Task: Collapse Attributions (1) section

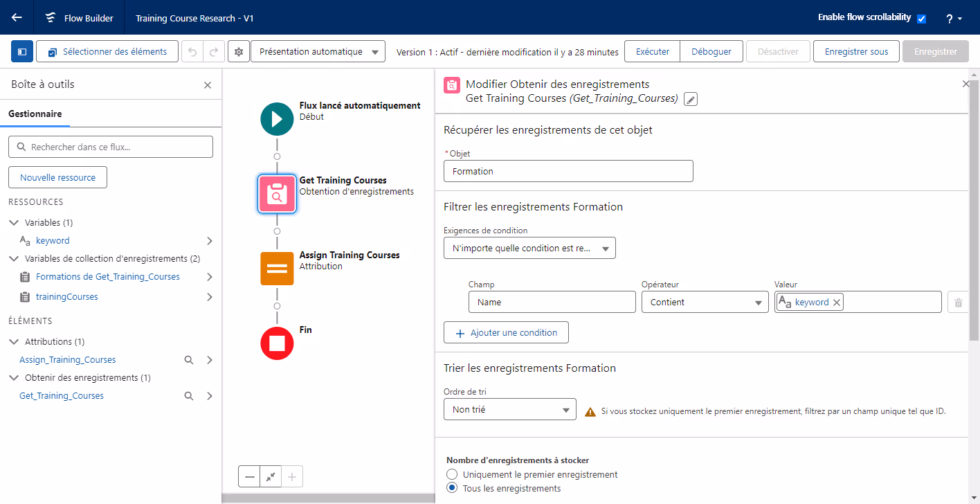Action: coord(14,342)
